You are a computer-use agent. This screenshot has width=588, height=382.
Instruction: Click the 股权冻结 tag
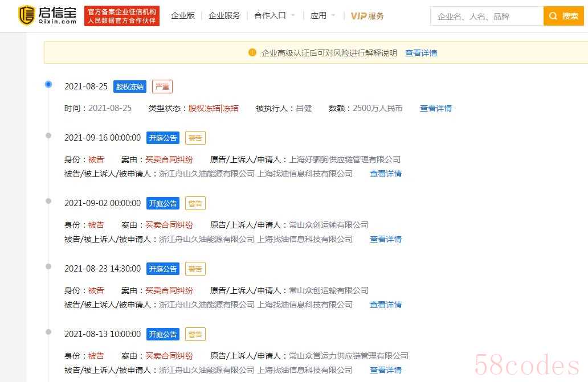click(x=130, y=87)
